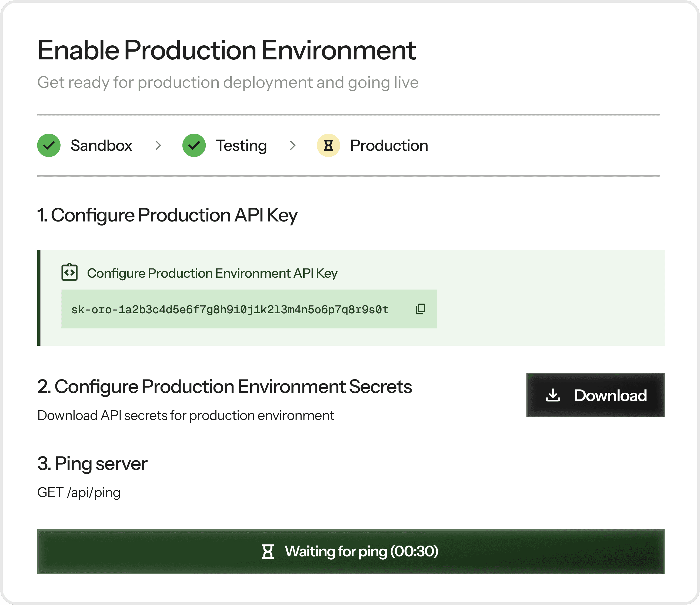Click chevron between Testing and Production

292,146
